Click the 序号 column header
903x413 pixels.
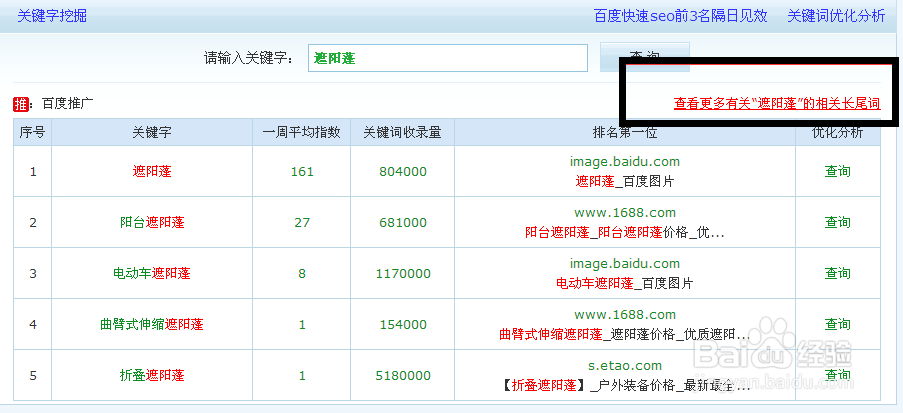click(x=32, y=132)
